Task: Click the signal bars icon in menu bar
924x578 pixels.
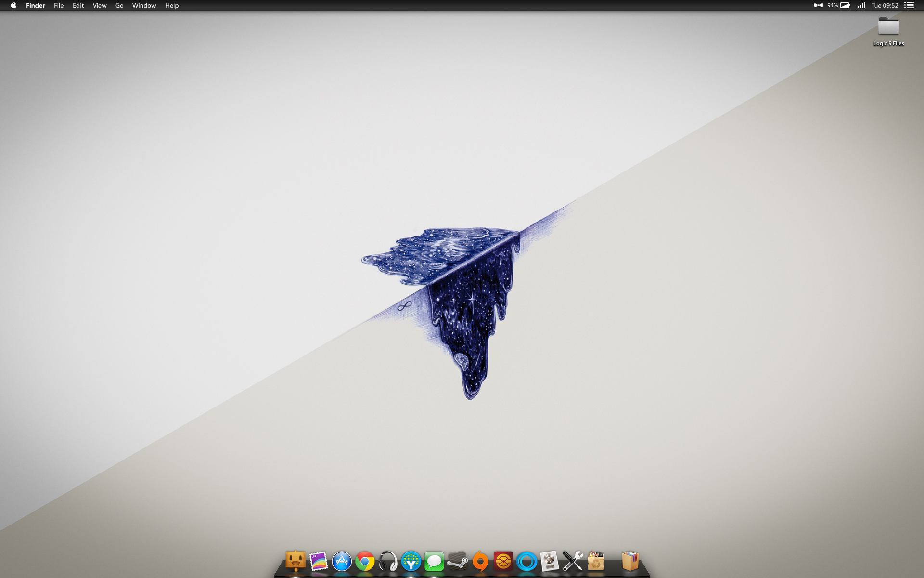Action: pyautogui.click(x=861, y=5)
